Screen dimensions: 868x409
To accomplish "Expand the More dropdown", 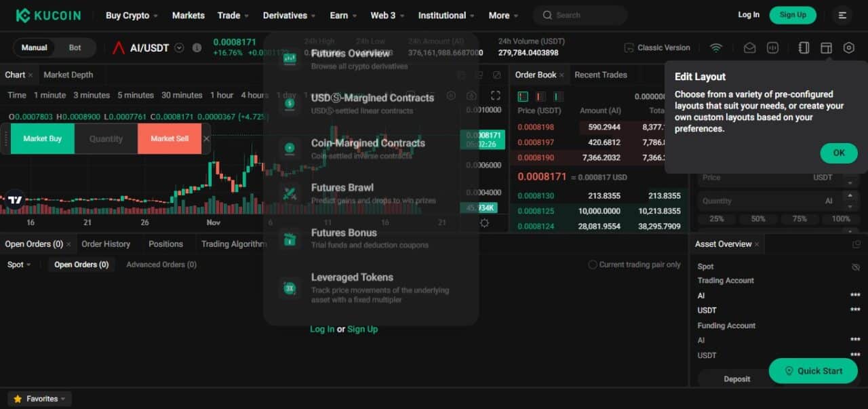I will tap(504, 15).
